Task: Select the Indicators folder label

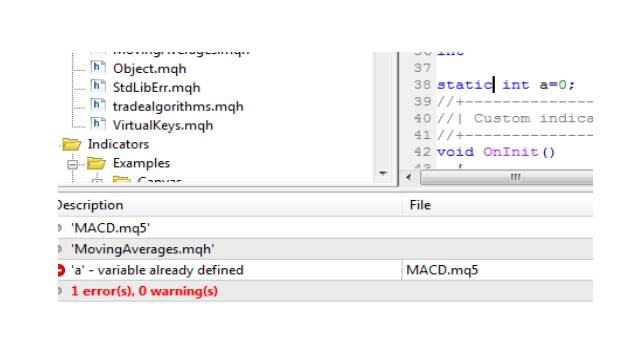Action: pos(118,144)
